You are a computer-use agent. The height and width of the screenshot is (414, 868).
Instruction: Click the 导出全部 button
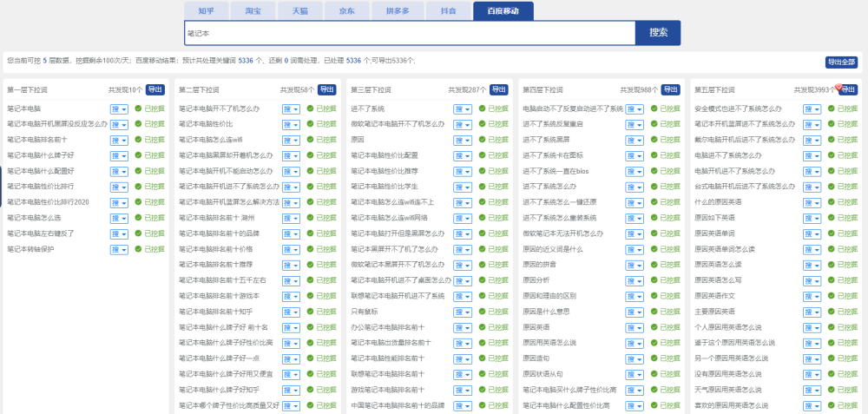click(841, 62)
